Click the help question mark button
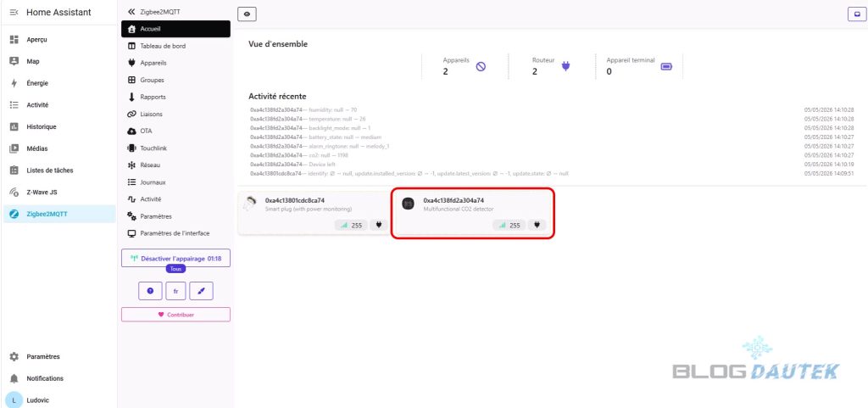The image size is (868, 408). click(x=150, y=291)
